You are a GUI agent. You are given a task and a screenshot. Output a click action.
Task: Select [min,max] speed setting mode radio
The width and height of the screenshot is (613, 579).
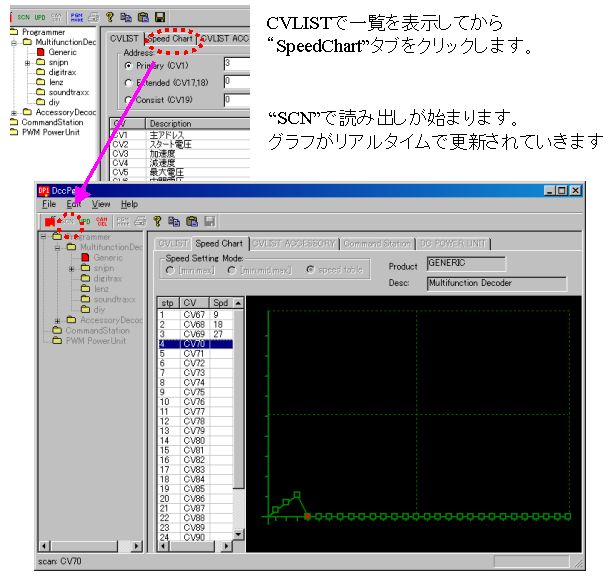170,270
